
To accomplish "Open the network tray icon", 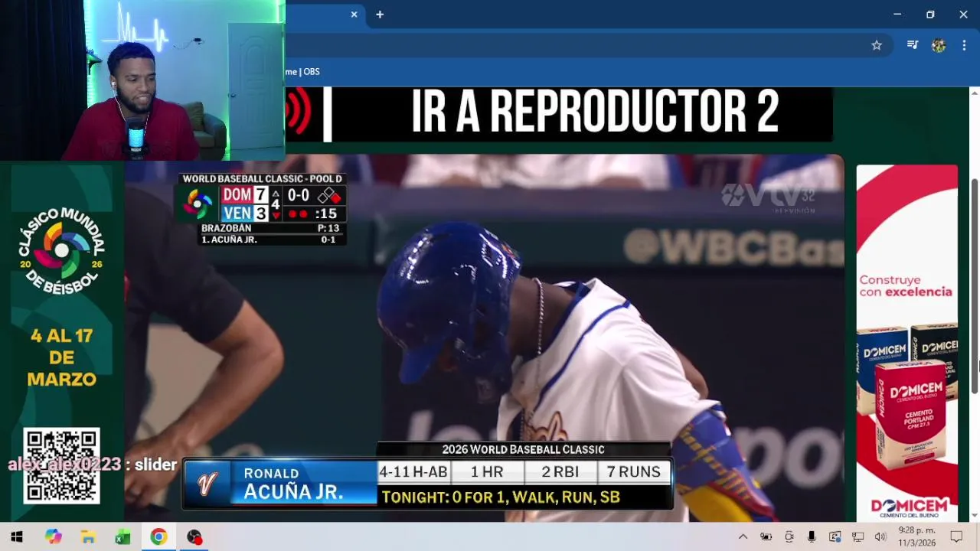I will (857, 536).
